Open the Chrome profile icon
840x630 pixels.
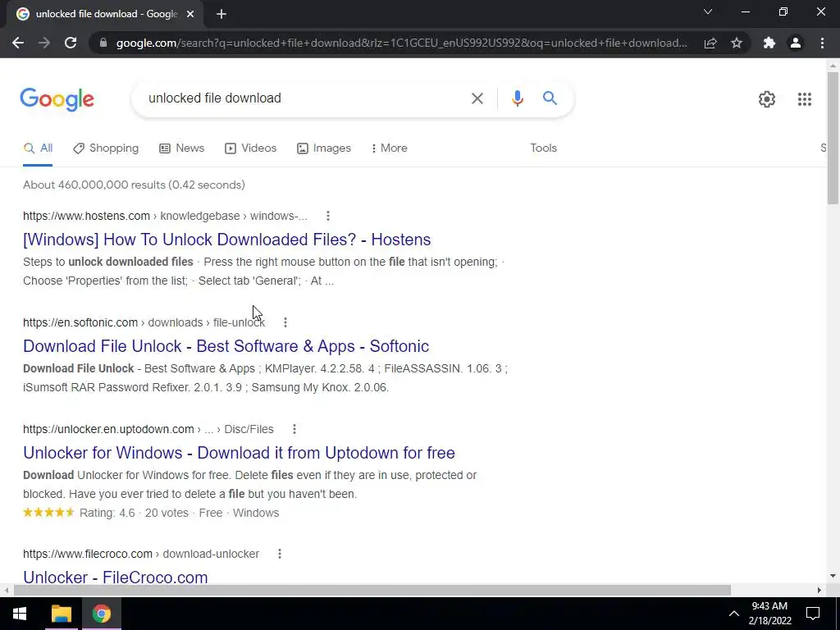(x=796, y=43)
